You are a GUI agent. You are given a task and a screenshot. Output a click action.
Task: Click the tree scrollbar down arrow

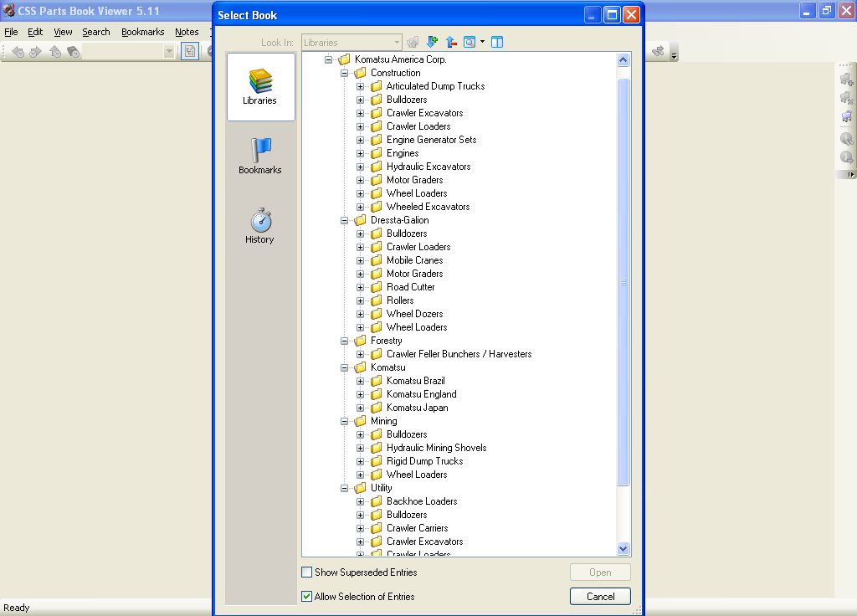pos(623,548)
